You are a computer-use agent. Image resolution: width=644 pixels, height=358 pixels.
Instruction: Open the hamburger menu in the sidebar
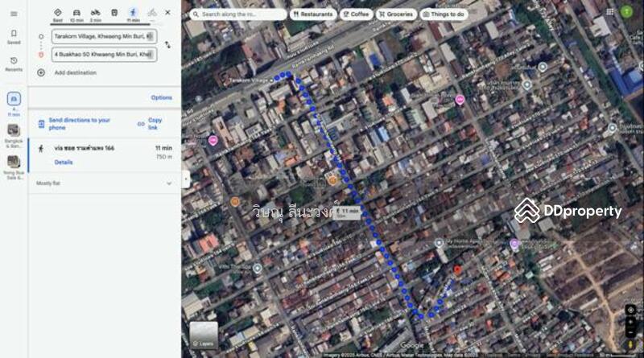[14, 14]
